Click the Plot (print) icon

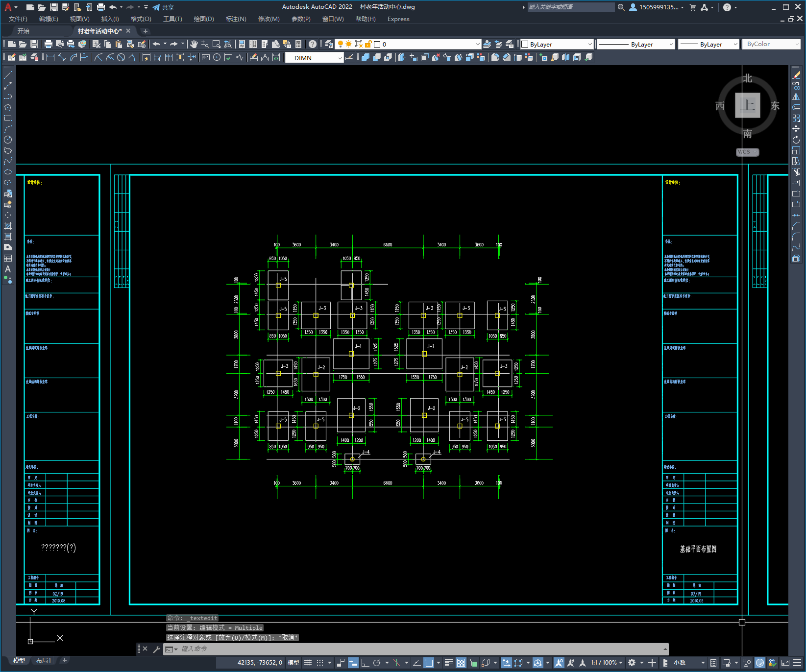pyautogui.click(x=49, y=44)
